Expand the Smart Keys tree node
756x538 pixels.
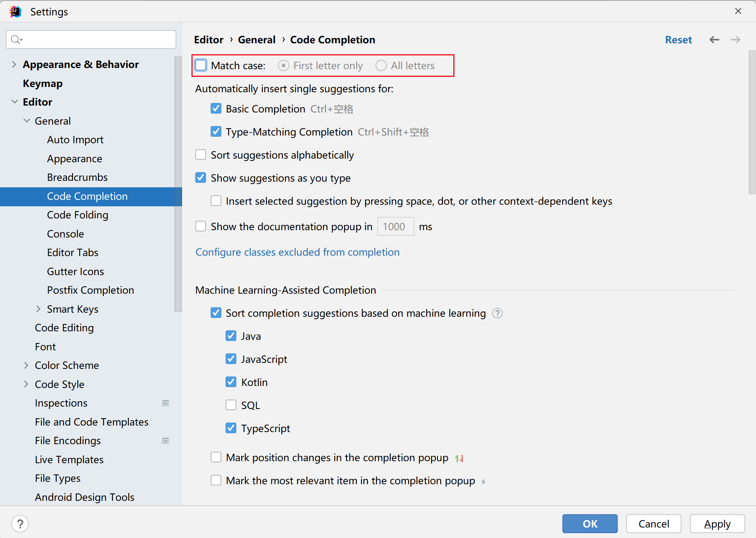coord(38,309)
